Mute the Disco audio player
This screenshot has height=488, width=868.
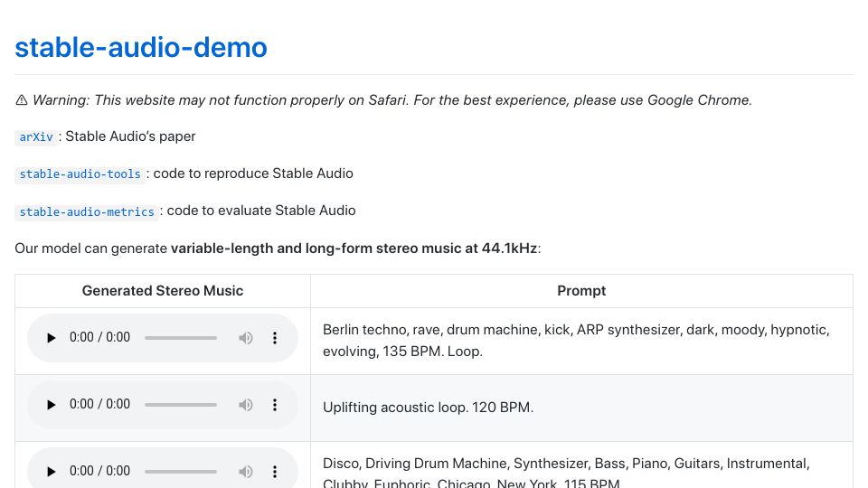pos(246,472)
